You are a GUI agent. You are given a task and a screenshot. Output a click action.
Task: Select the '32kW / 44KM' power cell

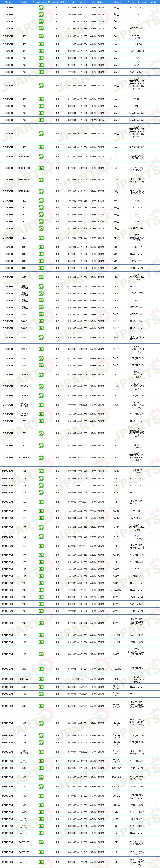click(x=97, y=15)
